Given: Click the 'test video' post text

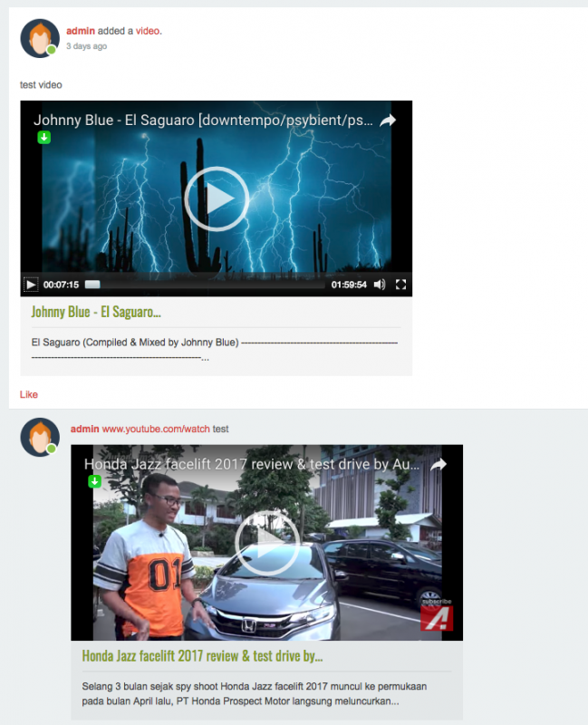Looking at the screenshot, I should 41,85.
